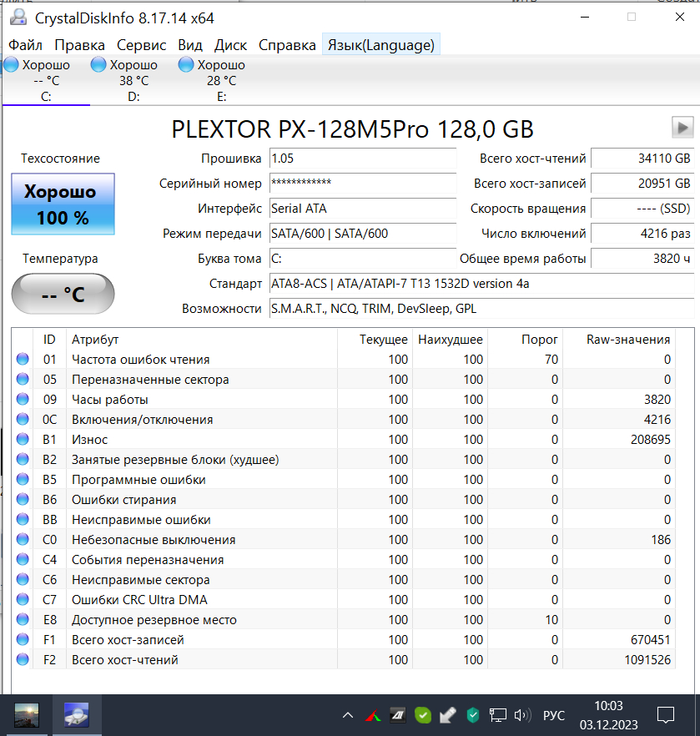The width and height of the screenshot is (700, 736).
Task: Click status icon for Износ row
Action: click(x=23, y=439)
